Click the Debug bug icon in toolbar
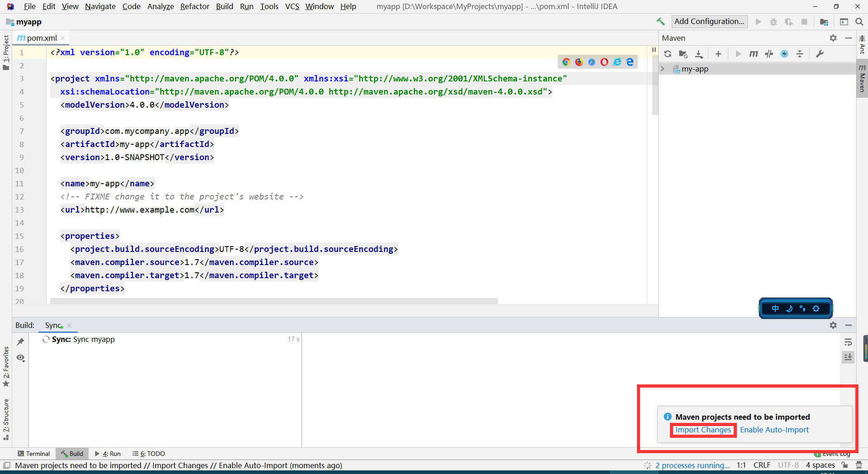The height and width of the screenshot is (474, 868). point(774,22)
